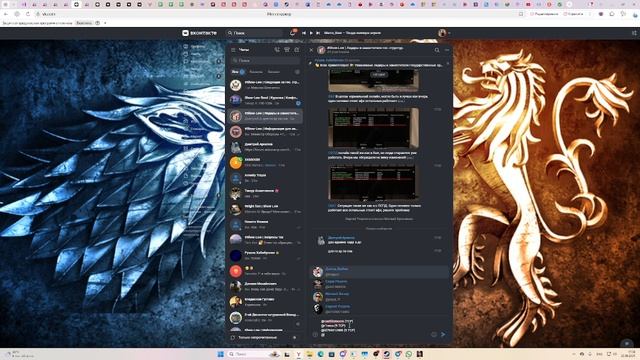Viewport: 640px width, 360px height.
Task: Pick the second mention suggestion user
Action: click(x=380, y=284)
